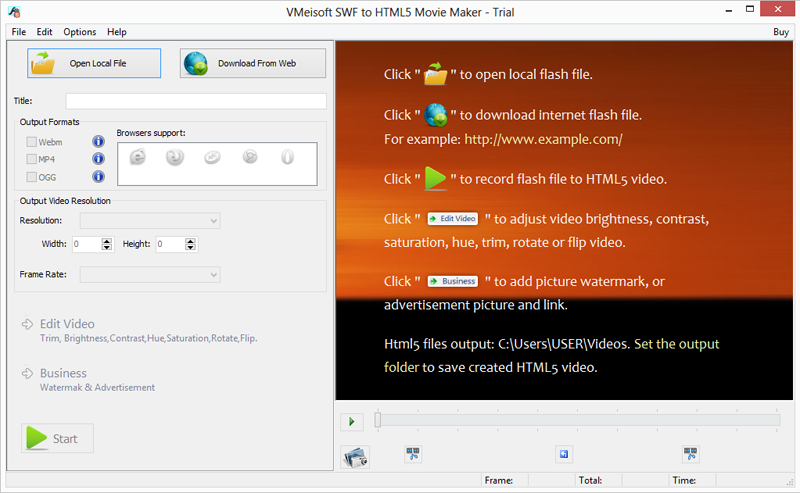Viewport: 800px width, 493px height.
Task: Increase the Height value
Action: coord(190,241)
